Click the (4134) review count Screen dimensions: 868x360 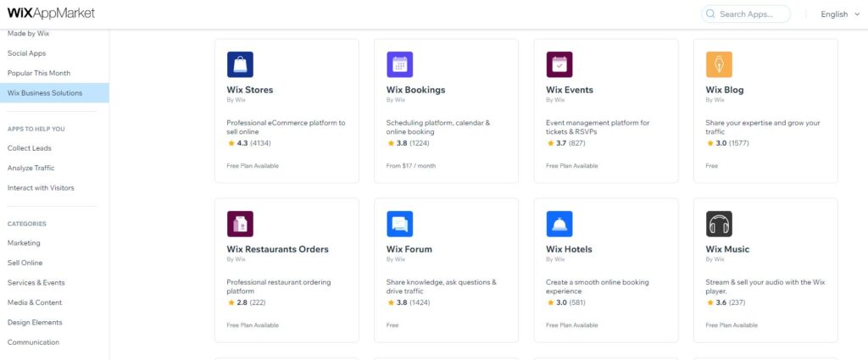coord(260,143)
